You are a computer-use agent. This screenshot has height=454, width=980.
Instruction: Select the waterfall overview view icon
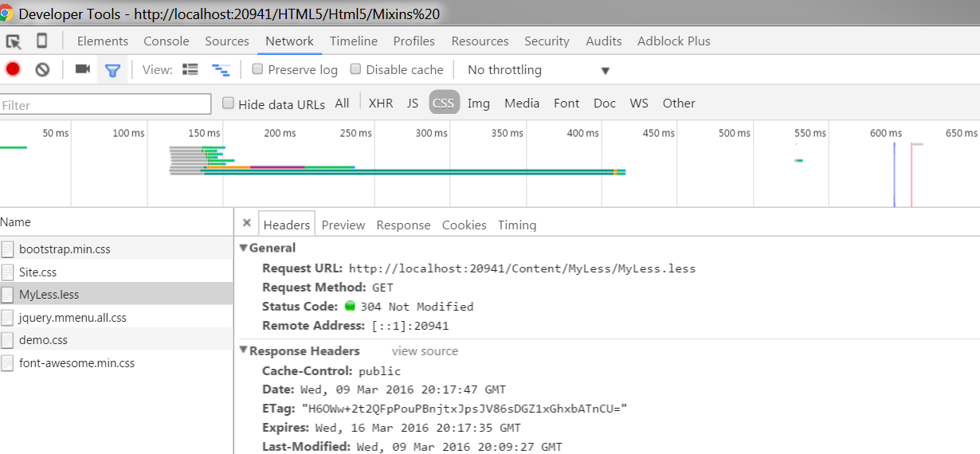[221, 70]
